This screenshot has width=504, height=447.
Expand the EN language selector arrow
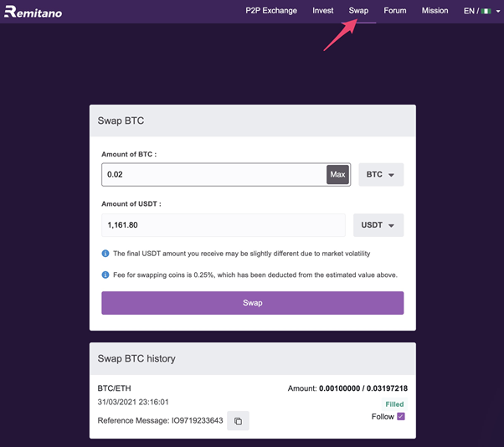pos(498,11)
